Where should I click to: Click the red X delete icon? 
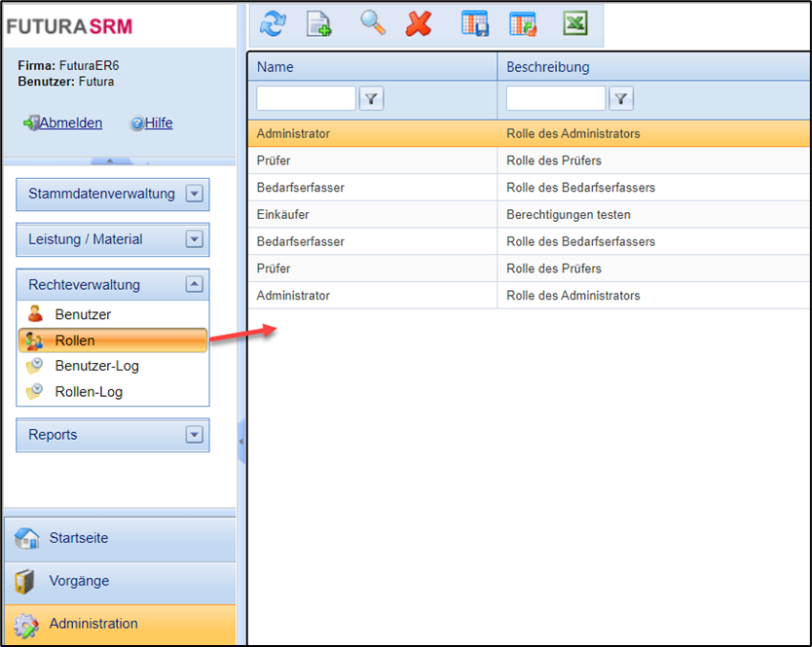click(x=419, y=23)
